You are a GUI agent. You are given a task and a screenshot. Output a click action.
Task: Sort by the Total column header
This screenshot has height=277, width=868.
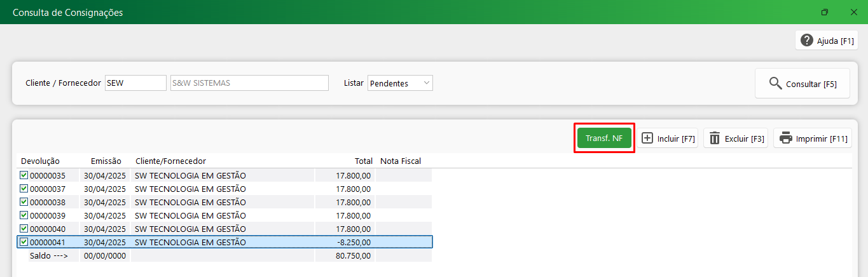(x=364, y=161)
